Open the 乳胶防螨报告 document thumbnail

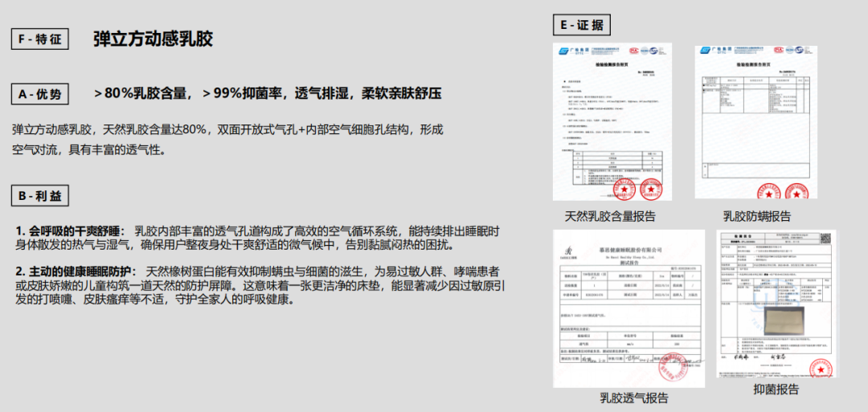click(756, 121)
